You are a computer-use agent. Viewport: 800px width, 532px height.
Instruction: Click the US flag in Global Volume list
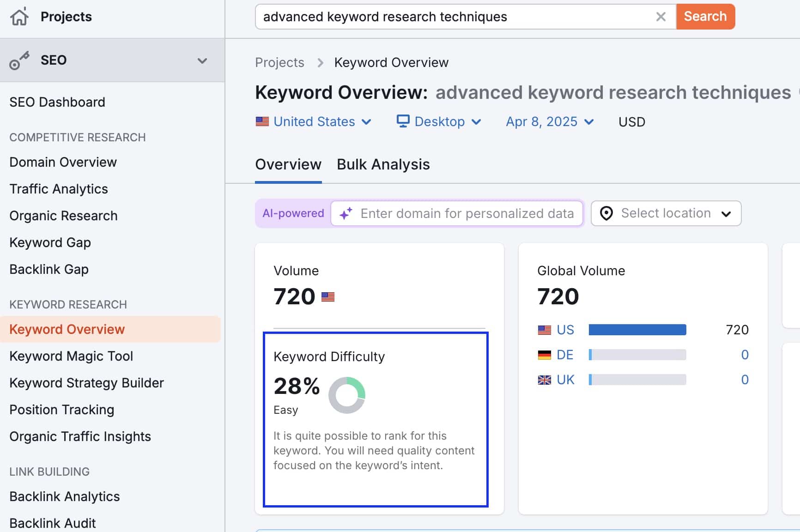(545, 330)
